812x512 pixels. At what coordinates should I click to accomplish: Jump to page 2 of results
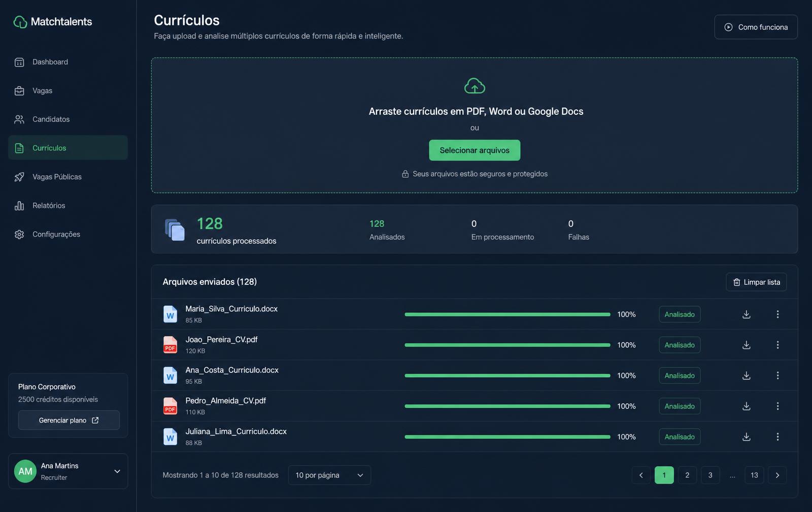coord(687,475)
